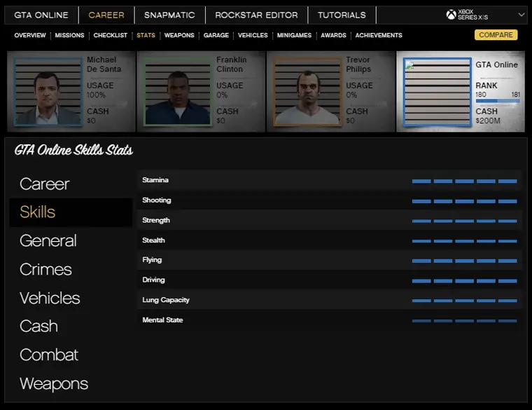Image resolution: width=532 pixels, height=410 pixels.
Task: Open the Snapmatic tab
Action: pyautogui.click(x=169, y=15)
